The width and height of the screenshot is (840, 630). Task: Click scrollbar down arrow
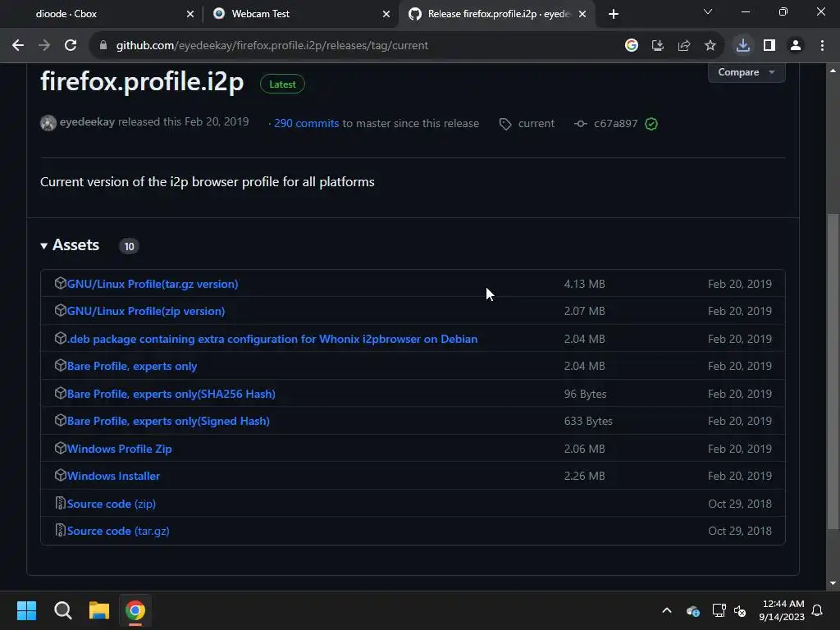coord(833,583)
